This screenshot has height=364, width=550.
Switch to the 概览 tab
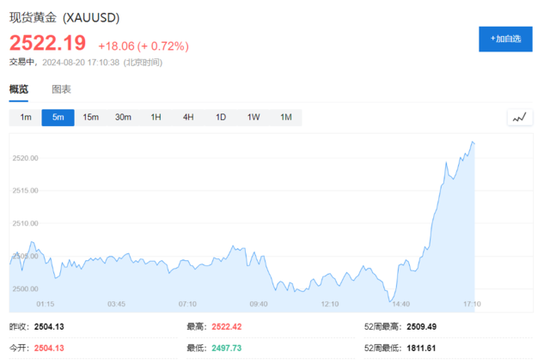[19, 89]
